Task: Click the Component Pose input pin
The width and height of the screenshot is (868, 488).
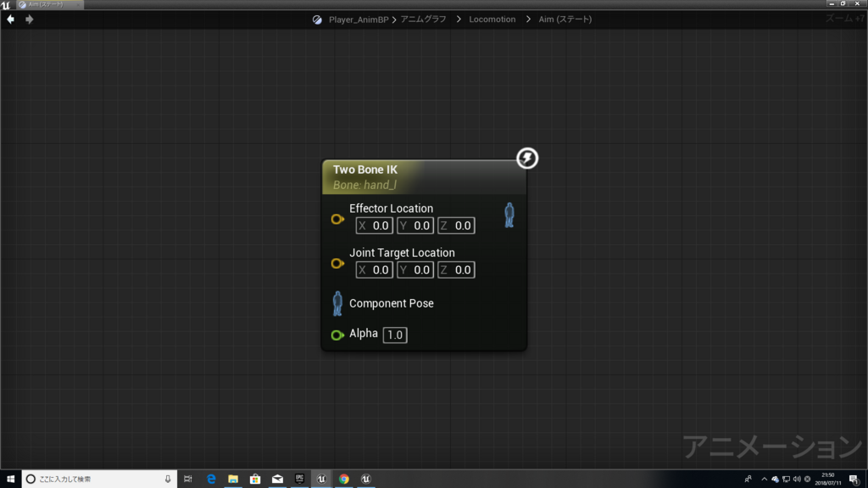Action: coord(337,304)
